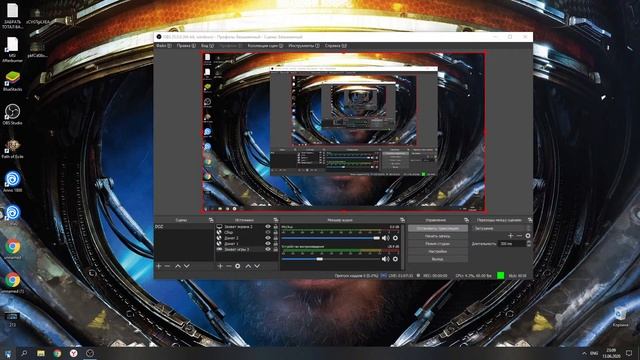Pop out the Controls dock panel
Screen dimensions: 640x360
467,220
